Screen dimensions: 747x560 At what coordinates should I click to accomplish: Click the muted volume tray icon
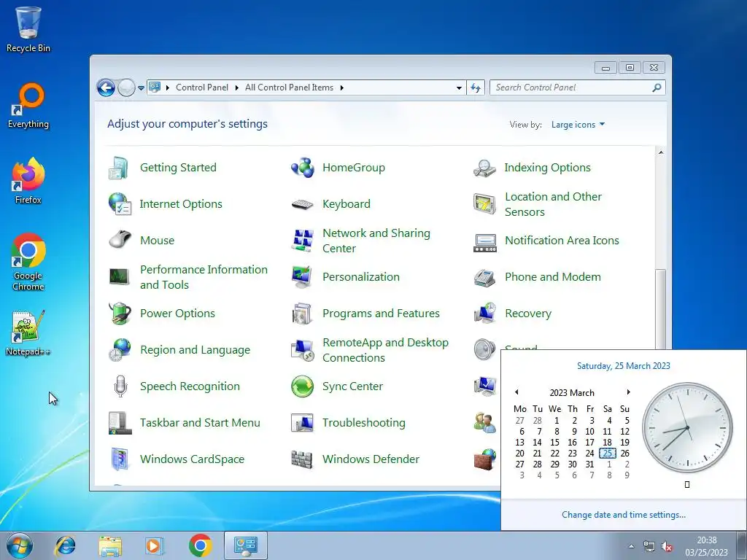[667, 546]
